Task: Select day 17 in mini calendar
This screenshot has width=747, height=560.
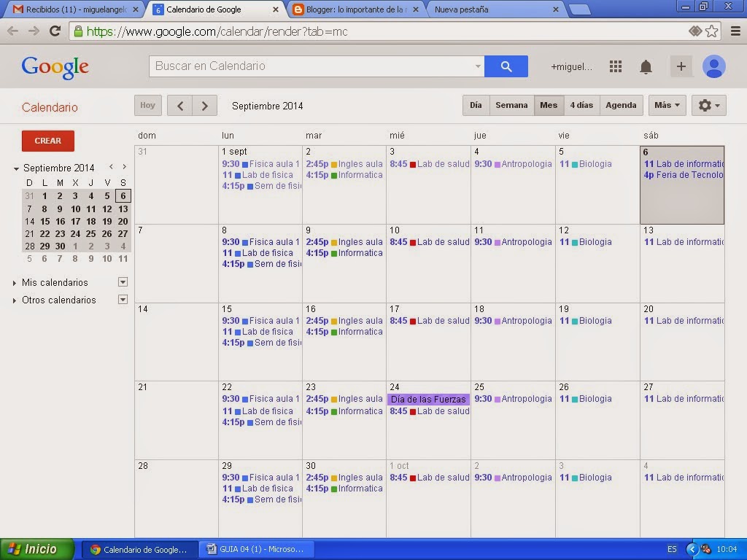Action: coord(75,222)
